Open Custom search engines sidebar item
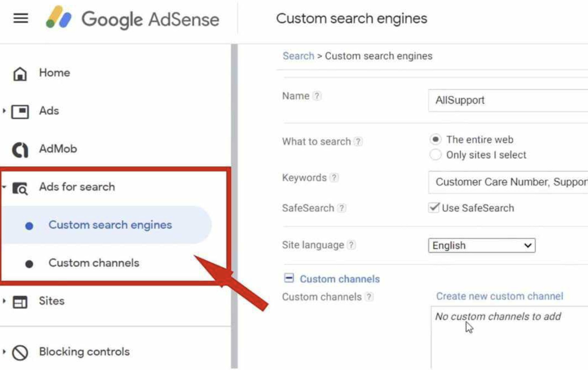 coord(110,225)
